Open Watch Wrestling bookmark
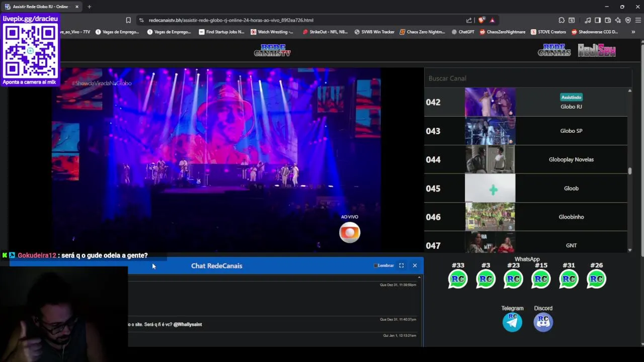This screenshot has height=362, width=644. click(272, 32)
